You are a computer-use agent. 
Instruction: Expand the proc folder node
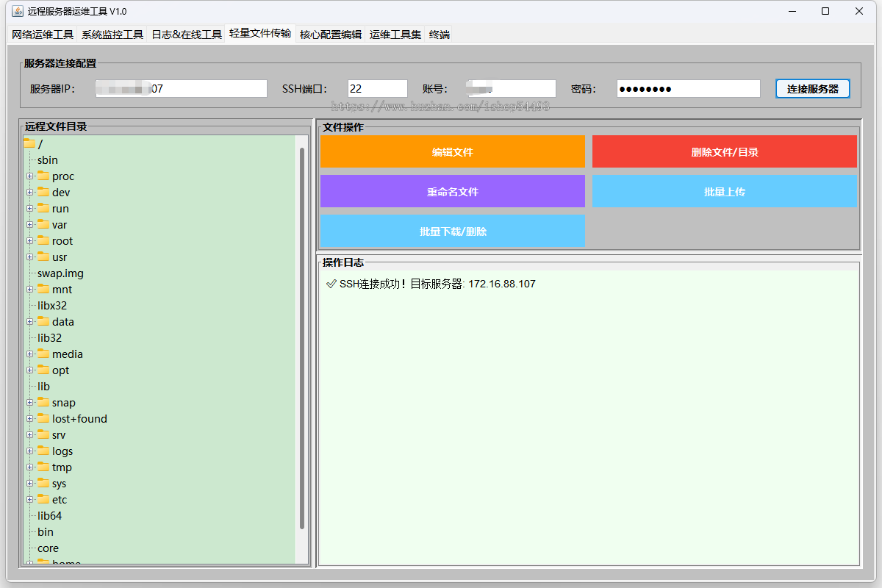pyautogui.click(x=30, y=176)
